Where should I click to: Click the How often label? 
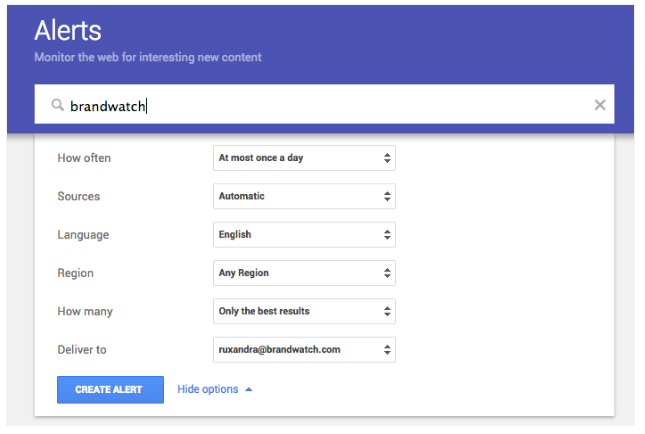coord(84,158)
